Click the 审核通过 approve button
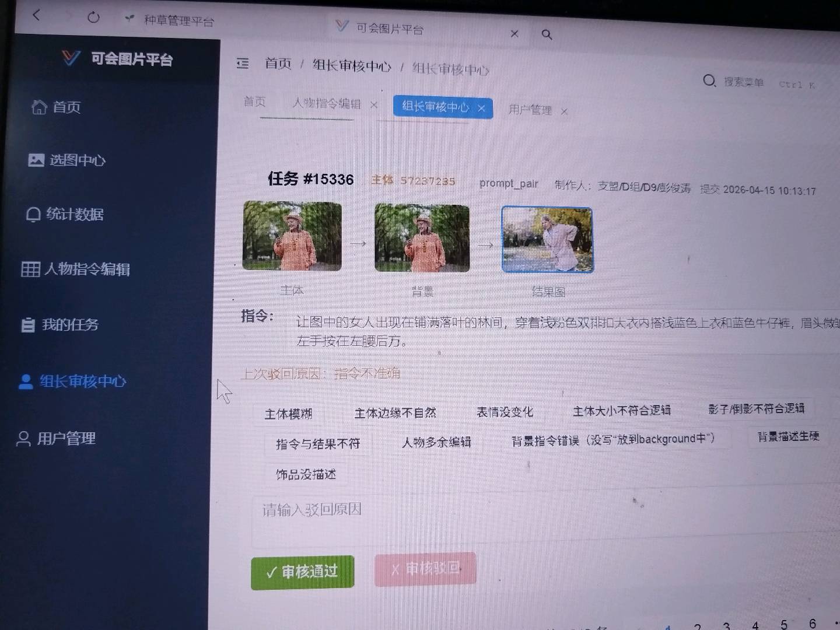Image resolution: width=840 pixels, height=630 pixels. (x=302, y=572)
